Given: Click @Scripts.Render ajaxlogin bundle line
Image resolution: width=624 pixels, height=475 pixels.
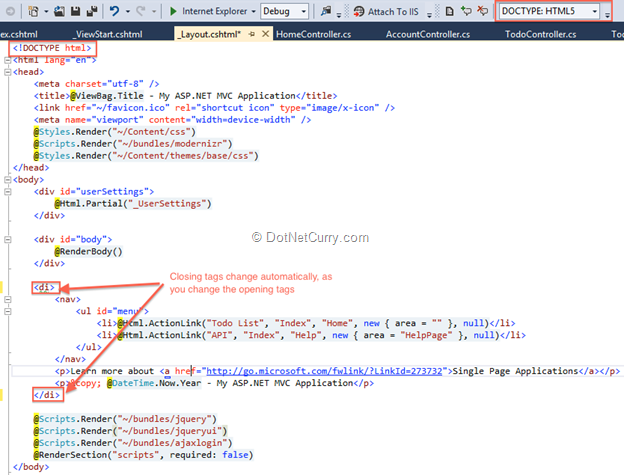Looking at the screenshot, I should (x=133, y=443).
